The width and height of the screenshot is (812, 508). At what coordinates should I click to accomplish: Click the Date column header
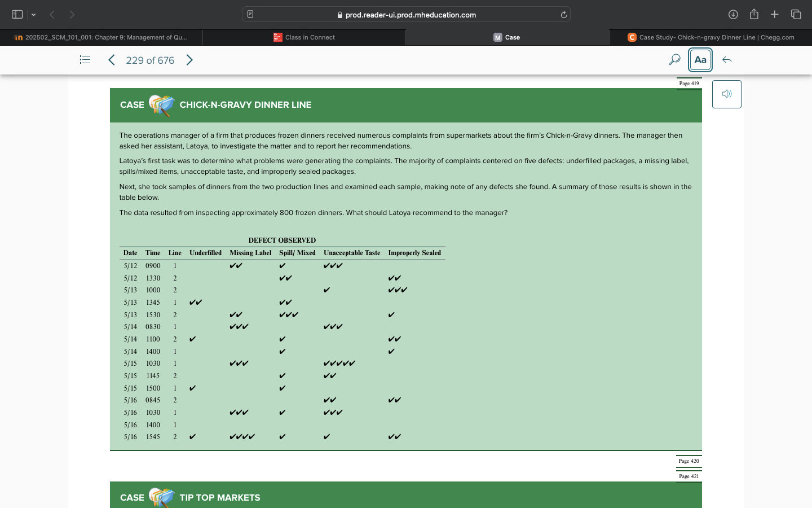point(130,253)
